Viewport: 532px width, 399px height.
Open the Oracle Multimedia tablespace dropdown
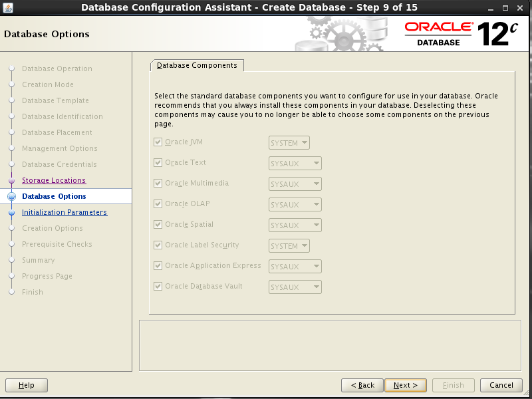pyautogui.click(x=295, y=184)
